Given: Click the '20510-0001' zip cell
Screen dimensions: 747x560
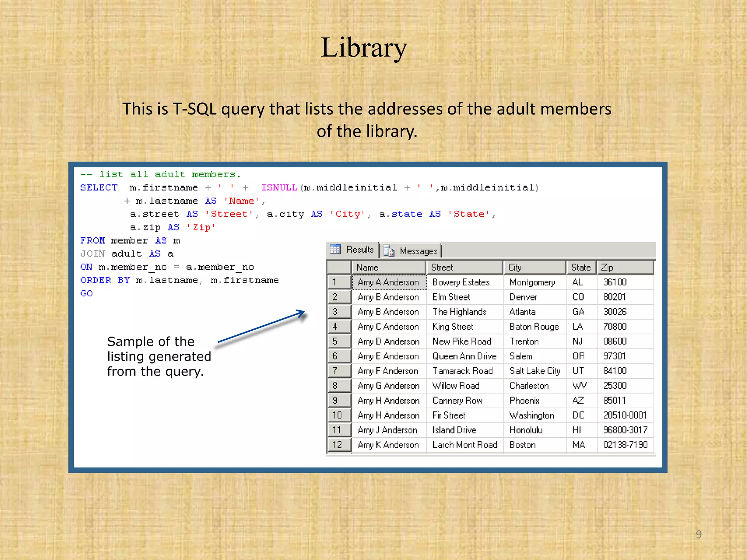Looking at the screenshot, I should tap(625, 415).
